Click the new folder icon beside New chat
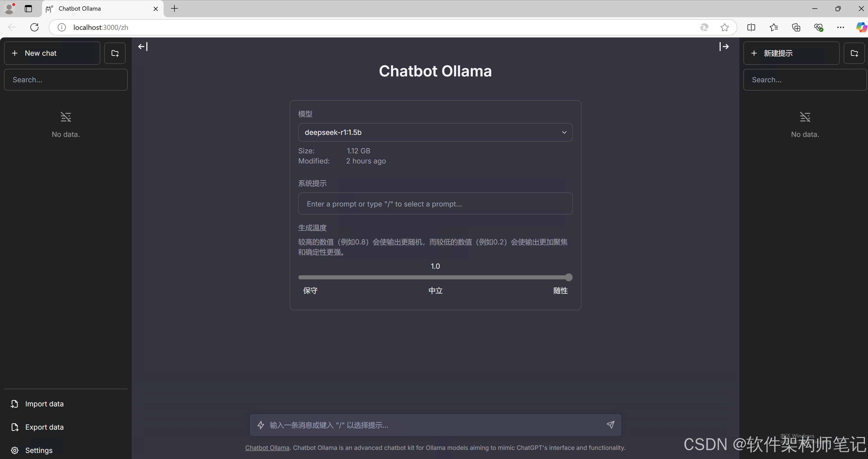868x459 pixels. (115, 53)
